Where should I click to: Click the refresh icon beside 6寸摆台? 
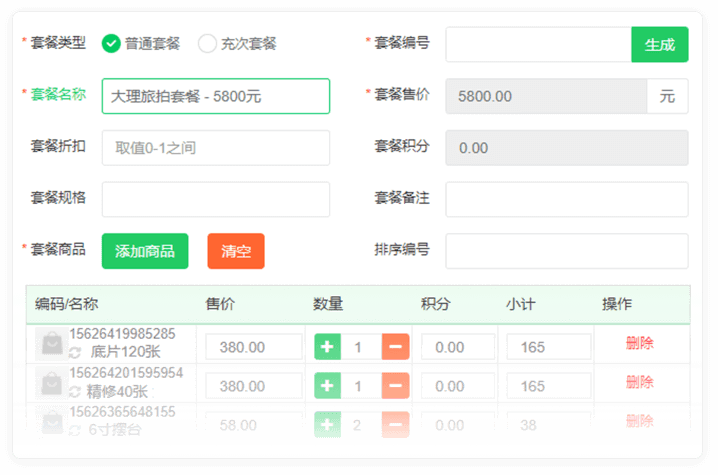coord(75,430)
